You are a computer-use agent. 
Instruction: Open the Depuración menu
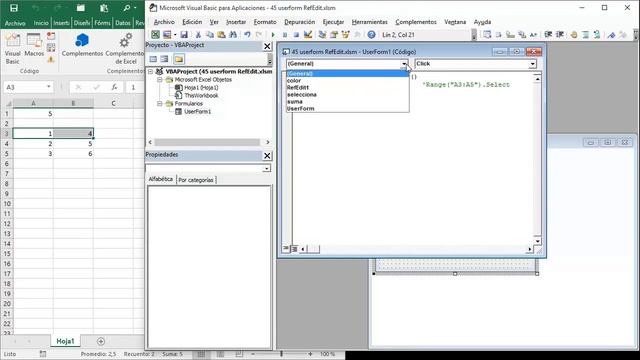pos(300,22)
